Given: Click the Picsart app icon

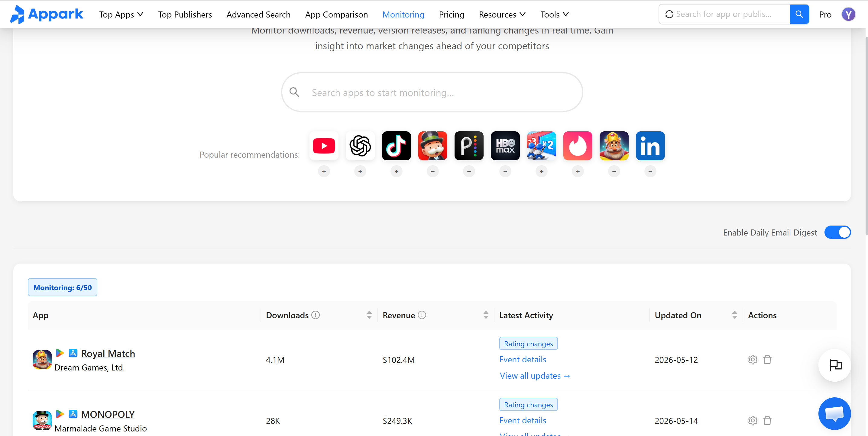Looking at the screenshot, I should pos(469,146).
